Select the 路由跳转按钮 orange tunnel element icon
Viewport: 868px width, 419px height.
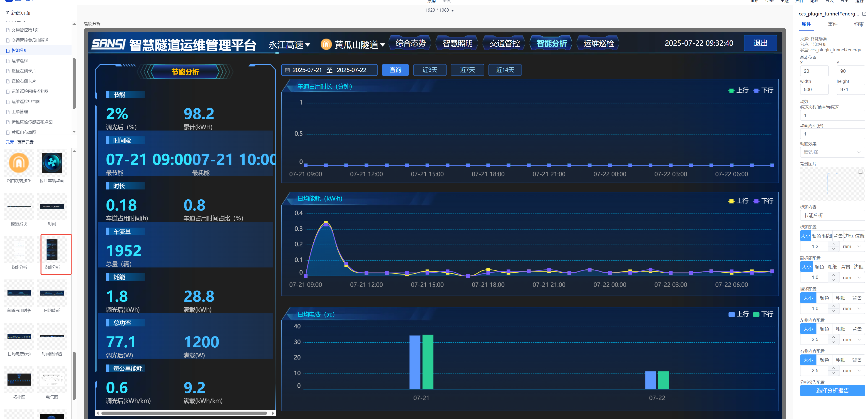tap(19, 163)
